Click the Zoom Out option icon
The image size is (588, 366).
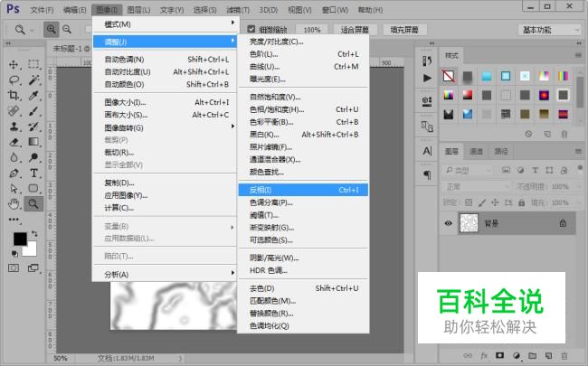point(67,29)
